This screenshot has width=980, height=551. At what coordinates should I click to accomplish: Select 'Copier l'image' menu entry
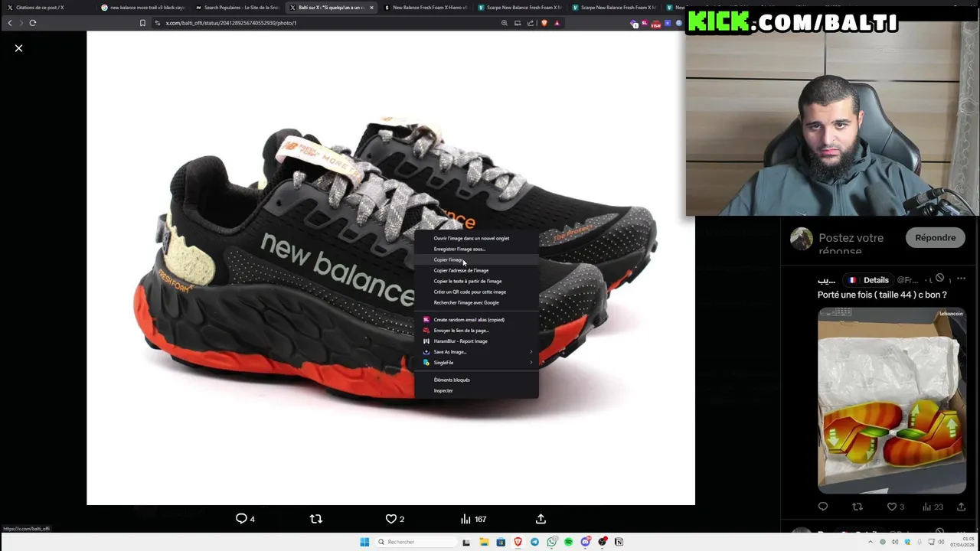(476, 259)
